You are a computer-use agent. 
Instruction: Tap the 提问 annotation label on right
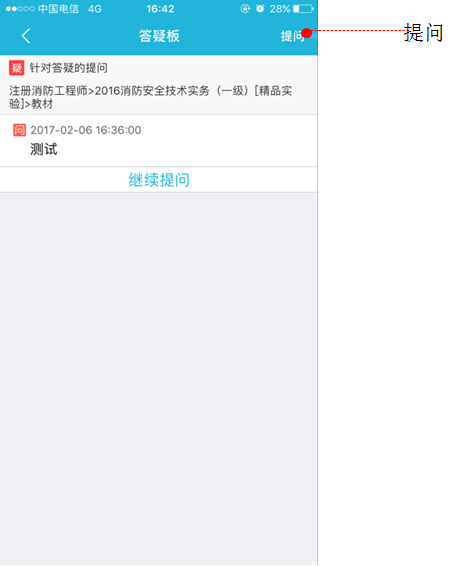(x=423, y=32)
